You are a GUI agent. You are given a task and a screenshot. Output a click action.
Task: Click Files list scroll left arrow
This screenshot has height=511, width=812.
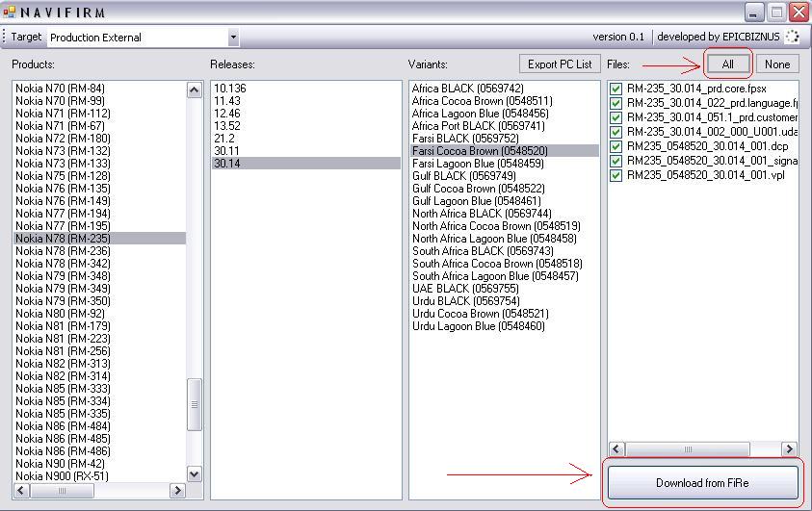(616, 449)
